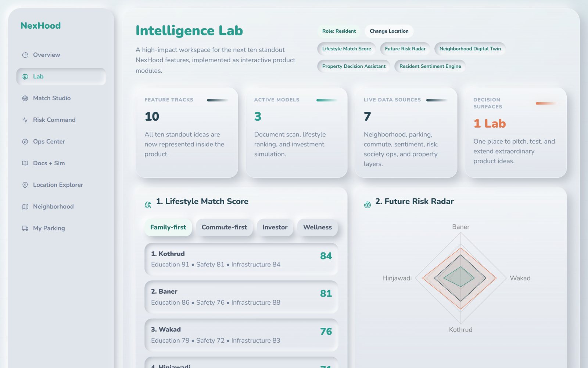Click the Match Studio target icon
Screen dimensions: 588x368
25,98
